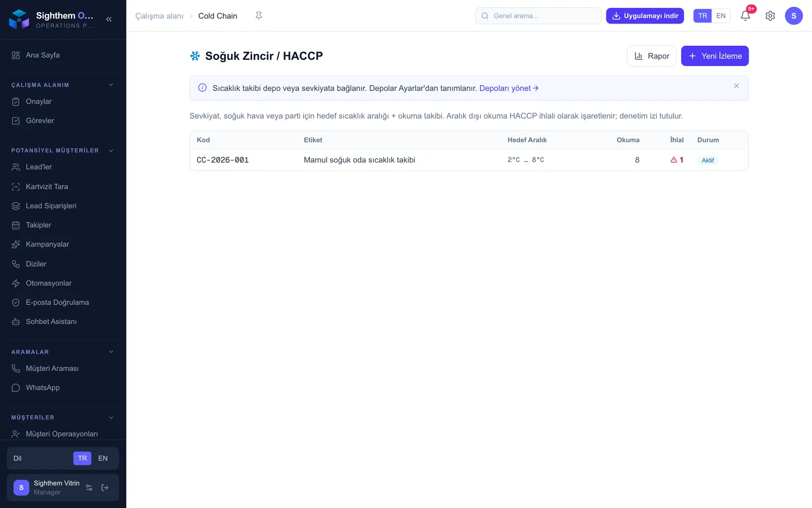The width and height of the screenshot is (812, 508).
Task: Click the info icon in the banner
Action: coord(202,88)
